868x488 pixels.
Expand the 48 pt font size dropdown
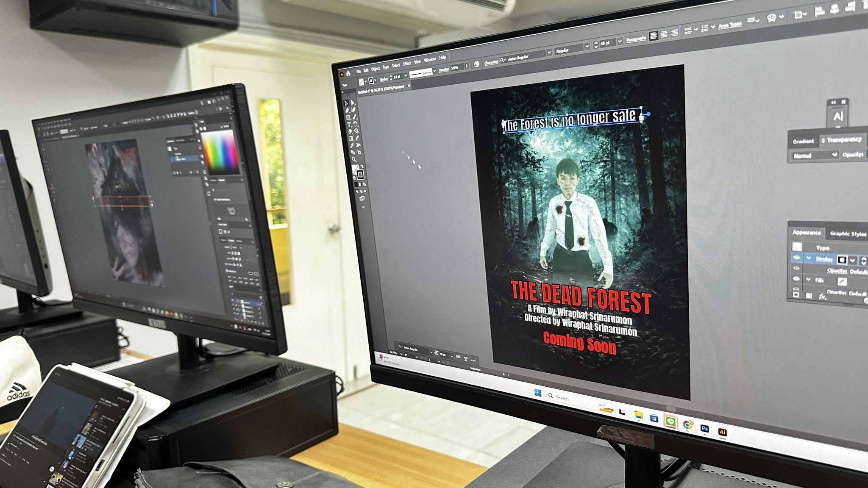click(x=620, y=41)
